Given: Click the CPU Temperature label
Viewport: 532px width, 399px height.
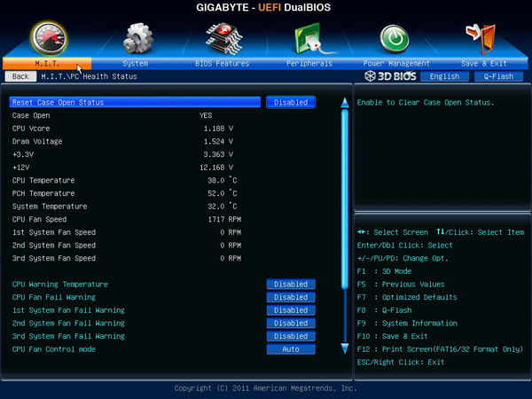Looking at the screenshot, I should click(43, 181).
